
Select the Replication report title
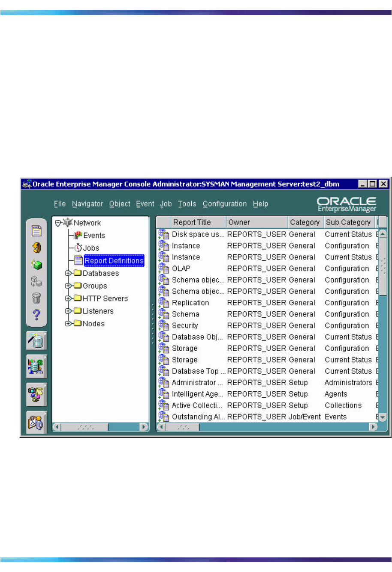click(190, 303)
